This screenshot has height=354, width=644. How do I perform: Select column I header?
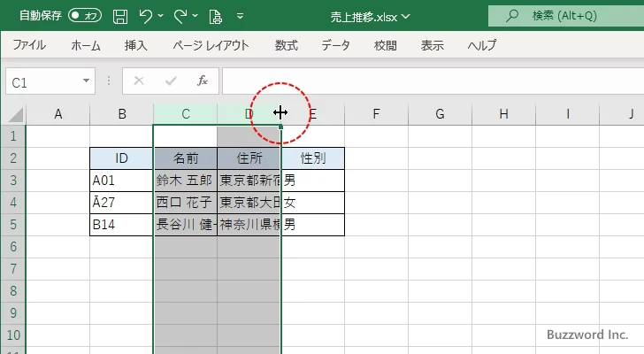pyautogui.click(x=567, y=114)
